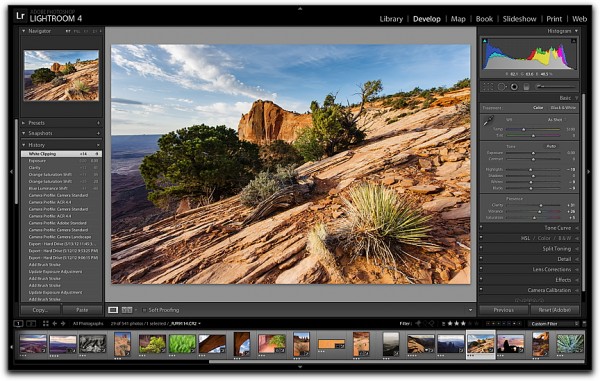
Task: Open the Custom Filter dropdown
Action: tap(554, 324)
